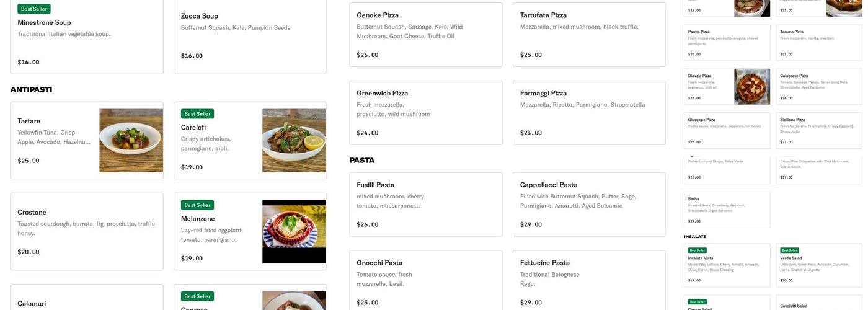Click the Best Seller badge on Insalata Mista
The height and width of the screenshot is (310, 868).
(x=697, y=250)
